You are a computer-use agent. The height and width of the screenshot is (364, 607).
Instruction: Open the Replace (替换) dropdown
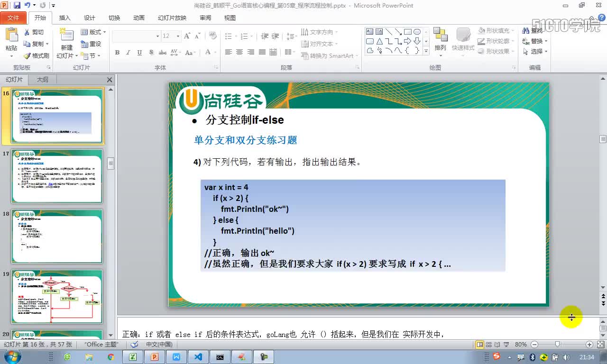[535, 41]
